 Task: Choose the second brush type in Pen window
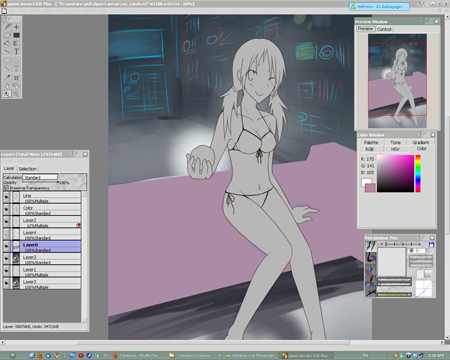pyautogui.click(x=370, y=257)
